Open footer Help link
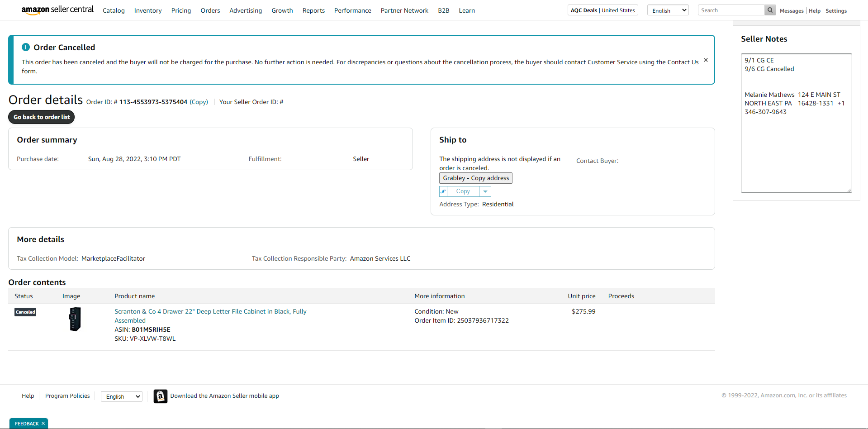Screen dimensions: 868x429 (28, 396)
